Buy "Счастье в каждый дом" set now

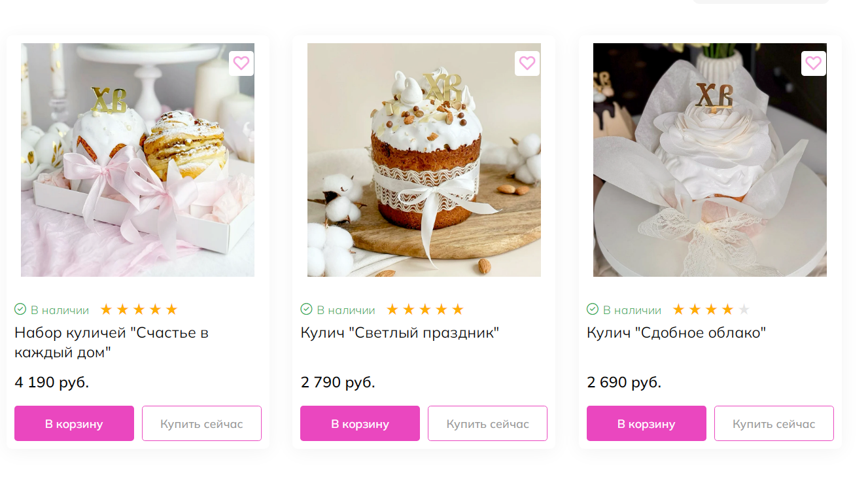pyautogui.click(x=201, y=423)
